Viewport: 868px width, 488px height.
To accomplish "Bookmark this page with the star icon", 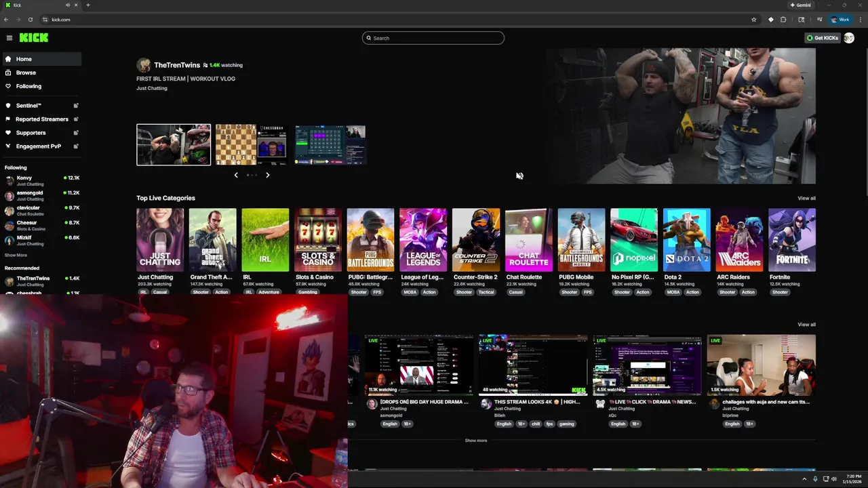I will tap(753, 20).
